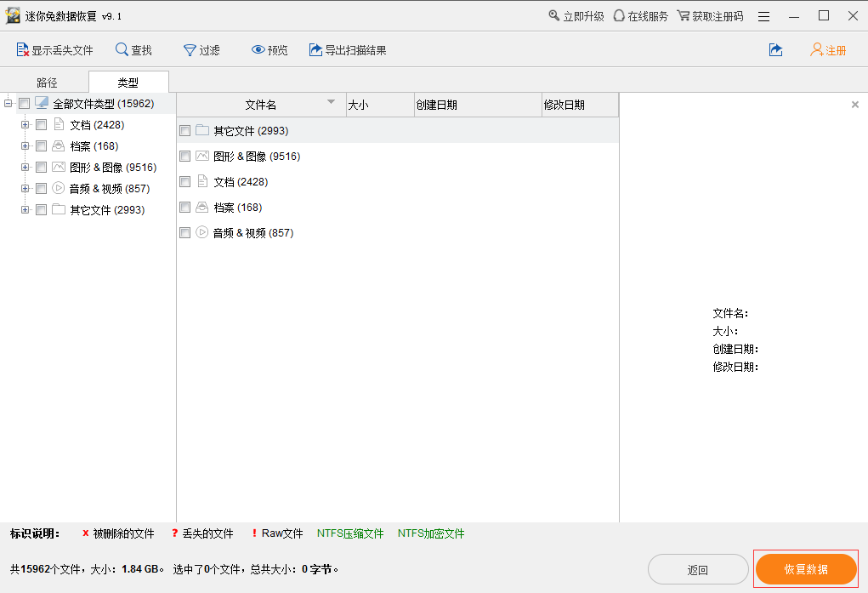
Task: Collapse the 全部文件类型 root tree node
Action: click(x=8, y=103)
